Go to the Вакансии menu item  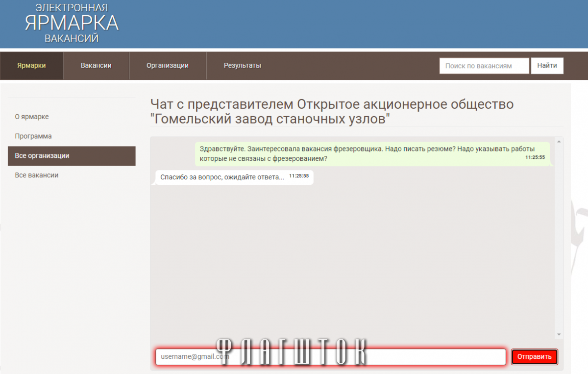(x=97, y=66)
